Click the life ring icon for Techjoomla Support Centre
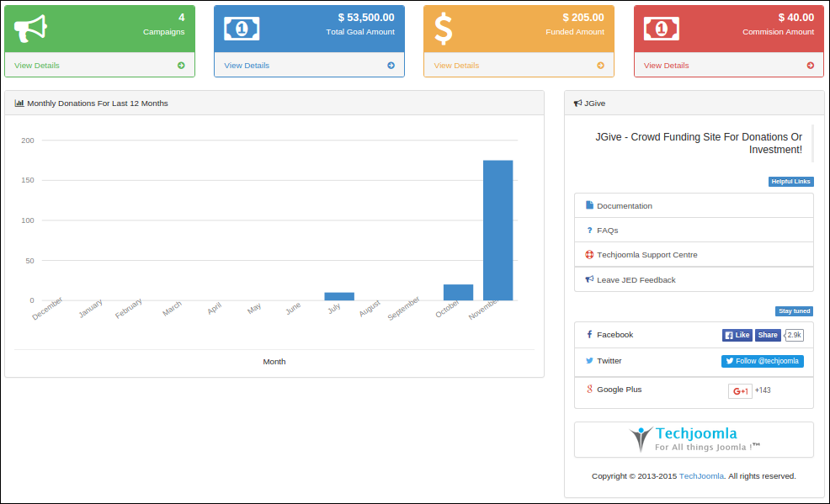Screen dimensions: 830x504 pyautogui.click(x=589, y=254)
